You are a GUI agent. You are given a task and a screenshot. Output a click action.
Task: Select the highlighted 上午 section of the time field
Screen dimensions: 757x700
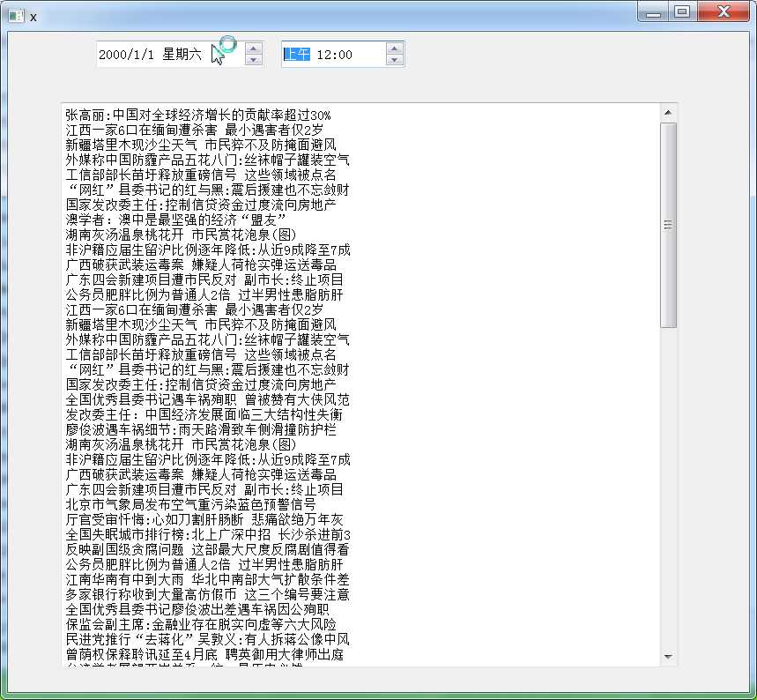coord(296,54)
